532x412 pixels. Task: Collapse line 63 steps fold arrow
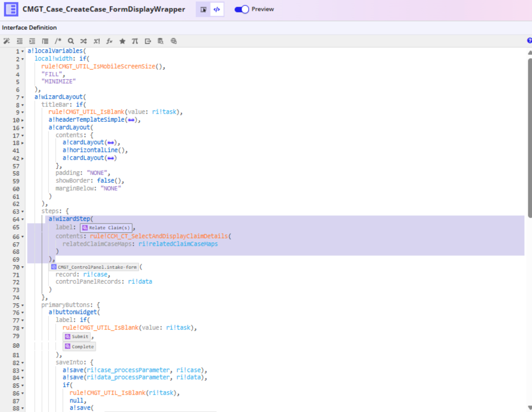[23, 212]
